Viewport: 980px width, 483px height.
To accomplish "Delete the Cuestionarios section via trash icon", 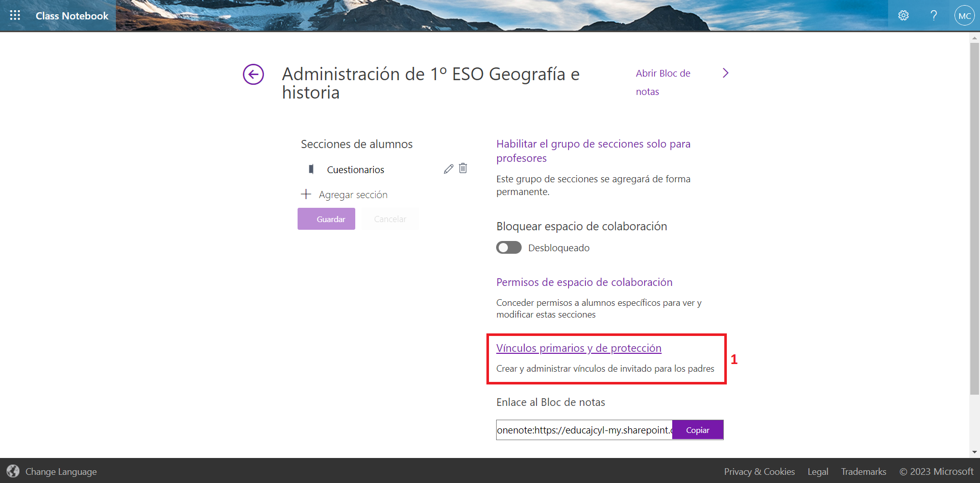I will pos(463,168).
